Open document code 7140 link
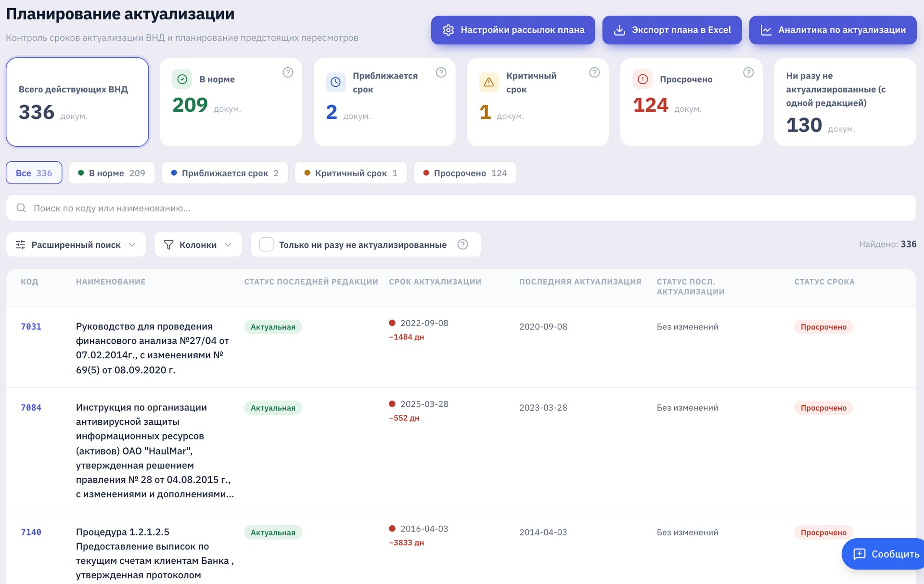This screenshot has width=924, height=584. pyautogui.click(x=31, y=532)
